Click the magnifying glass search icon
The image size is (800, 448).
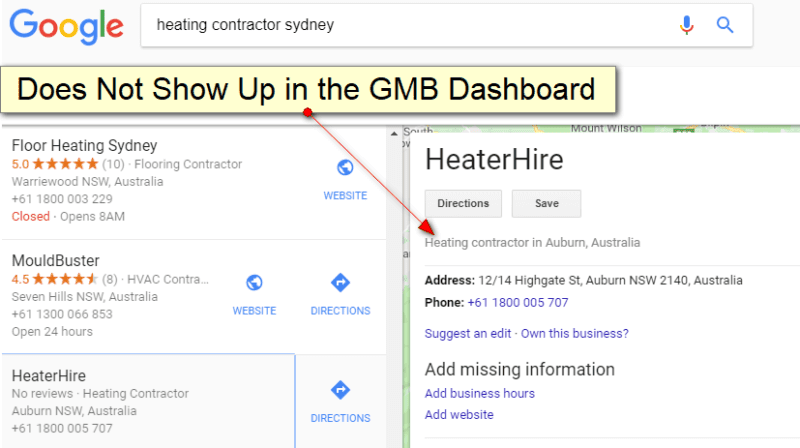[725, 25]
